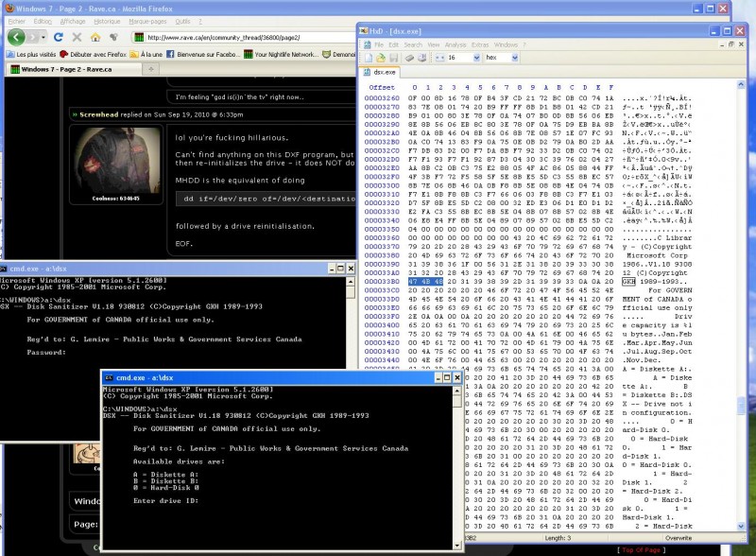
Task: Open HxD Windows menu
Action: pos(506,44)
